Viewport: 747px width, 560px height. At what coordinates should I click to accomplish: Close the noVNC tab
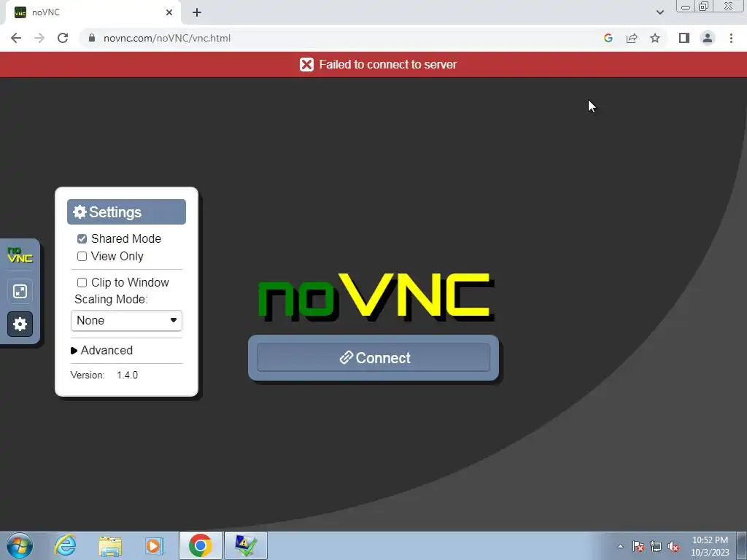tap(169, 12)
